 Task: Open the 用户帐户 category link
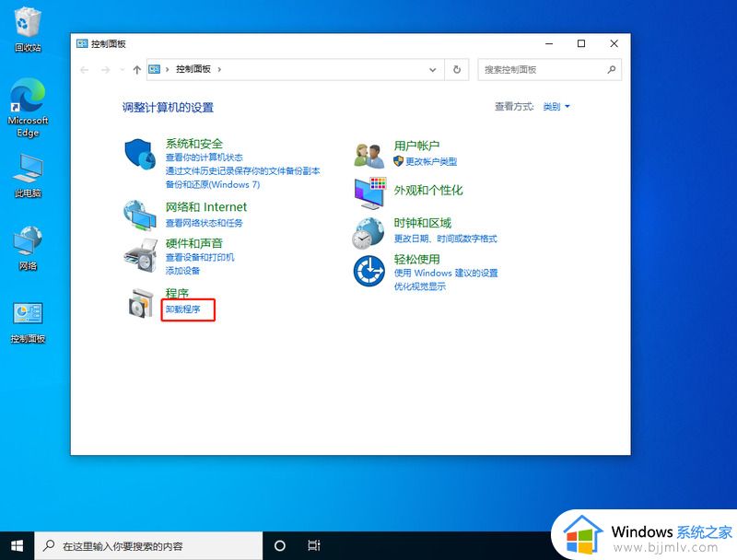point(416,146)
